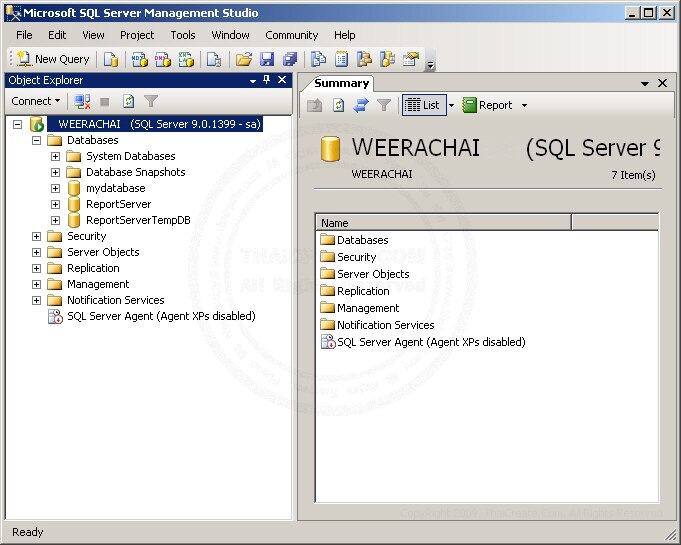Viewport: 681px width, 545px height.
Task: Open the Community menu
Action: (291, 35)
